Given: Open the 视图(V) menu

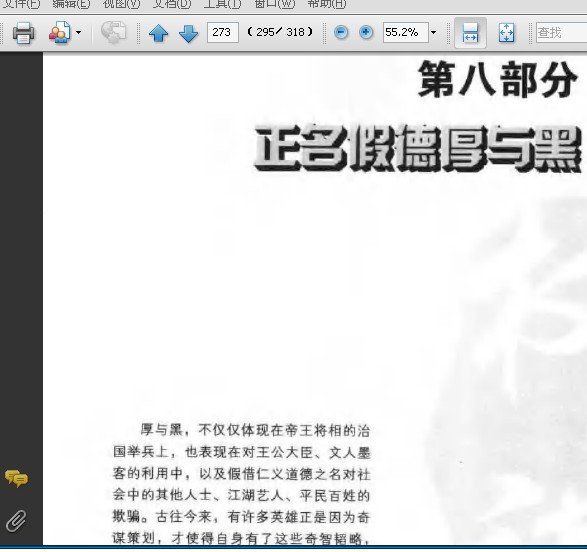Looking at the screenshot, I should [121, 4].
